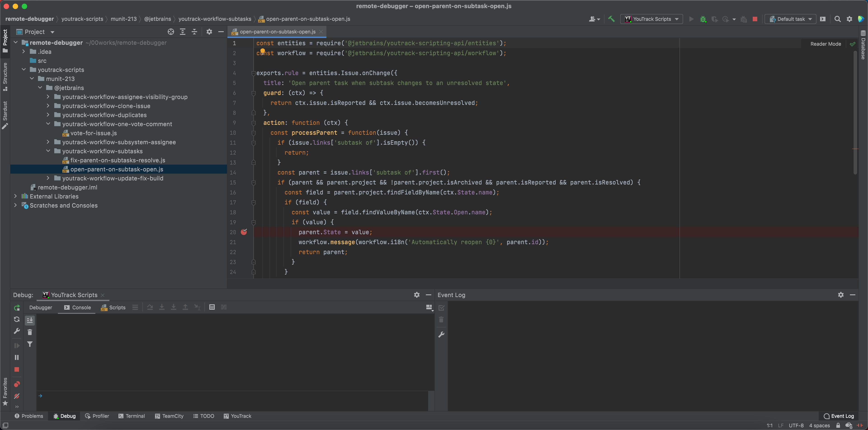The image size is (868, 430).
Task: Collapse youtrack-workflow-subtasks folder
Action: click(x=48, y=151)
